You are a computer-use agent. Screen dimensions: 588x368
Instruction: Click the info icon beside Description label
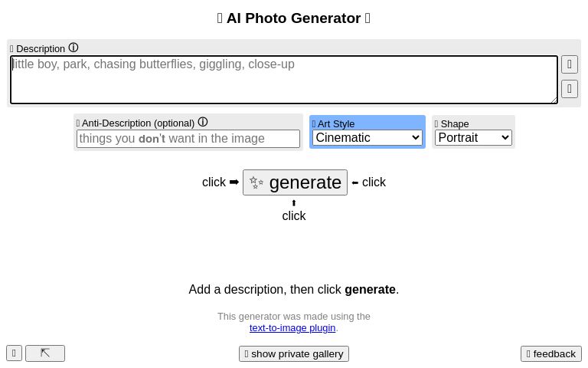point(73,48)
